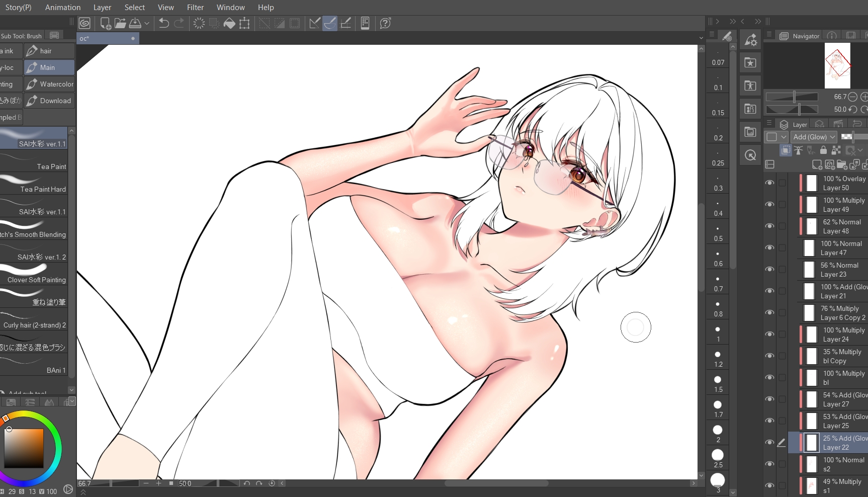Screen dimensions: 868x497
Task: Click the Snap to Special Ruler icon
Action: click(330, 23)
